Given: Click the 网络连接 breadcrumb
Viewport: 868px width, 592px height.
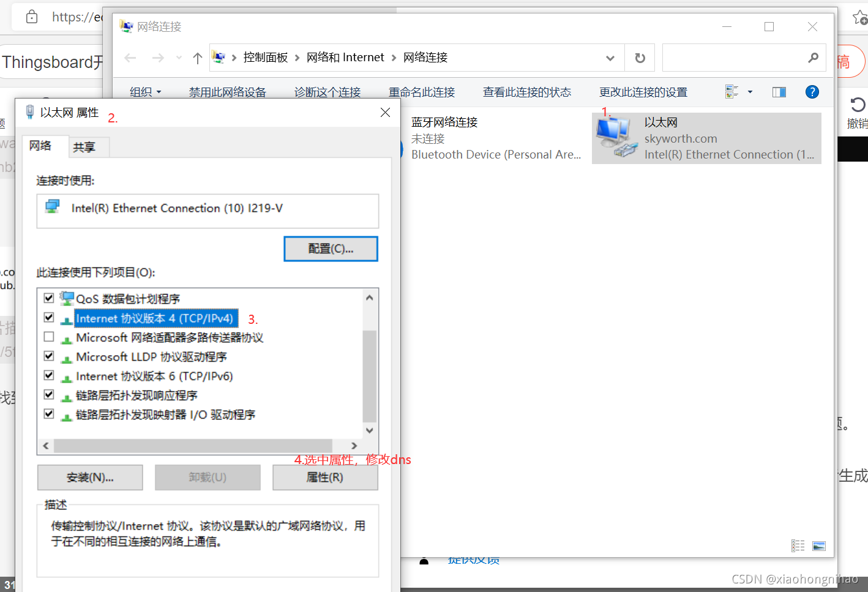Looking at the screenshot, I should [425, 58].
